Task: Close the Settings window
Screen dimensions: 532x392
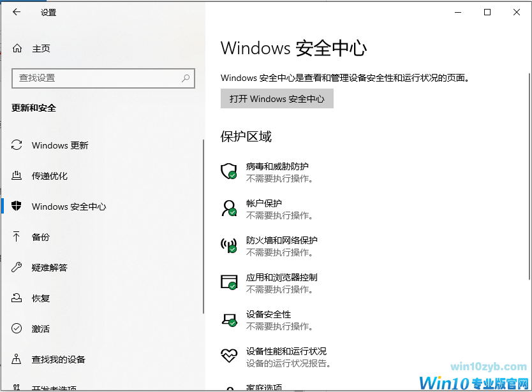Action: (517, 12)
